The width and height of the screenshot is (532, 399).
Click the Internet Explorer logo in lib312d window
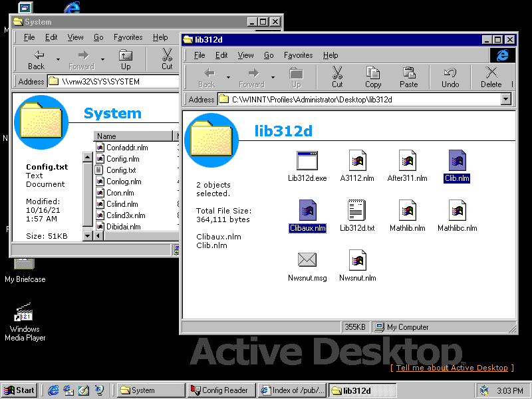(x=503, y=55)
